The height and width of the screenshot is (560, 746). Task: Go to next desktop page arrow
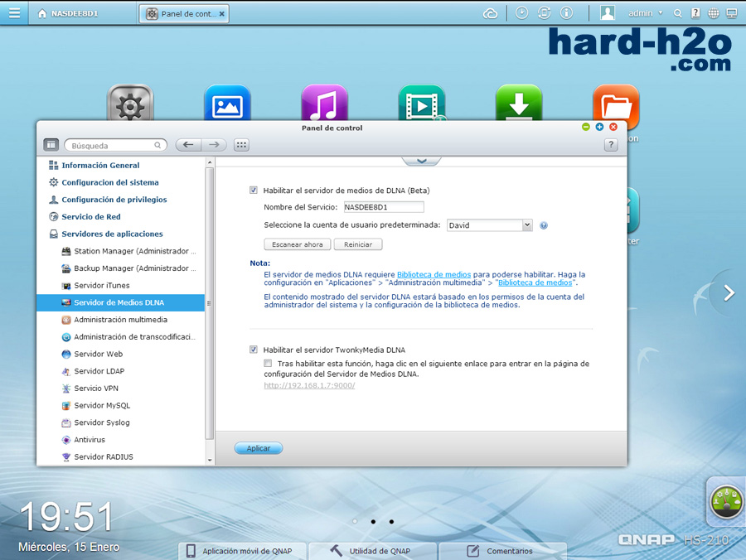[729, 292]
